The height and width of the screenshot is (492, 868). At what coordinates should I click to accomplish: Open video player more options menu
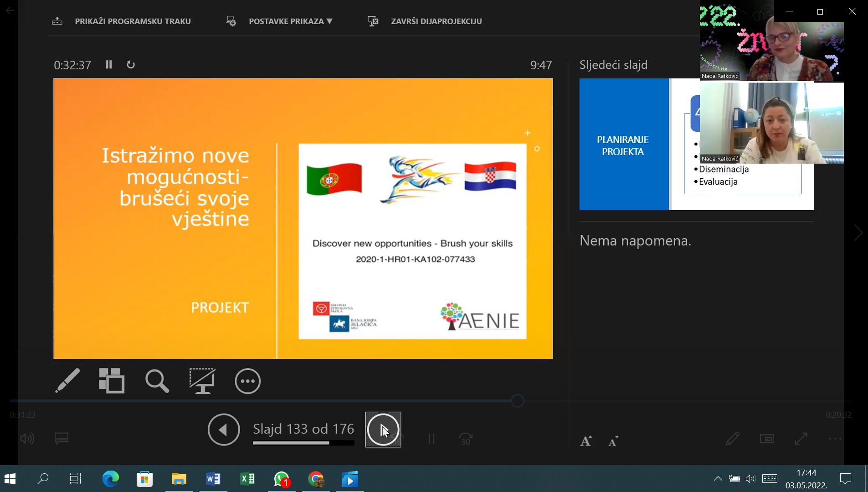[835, 439]
